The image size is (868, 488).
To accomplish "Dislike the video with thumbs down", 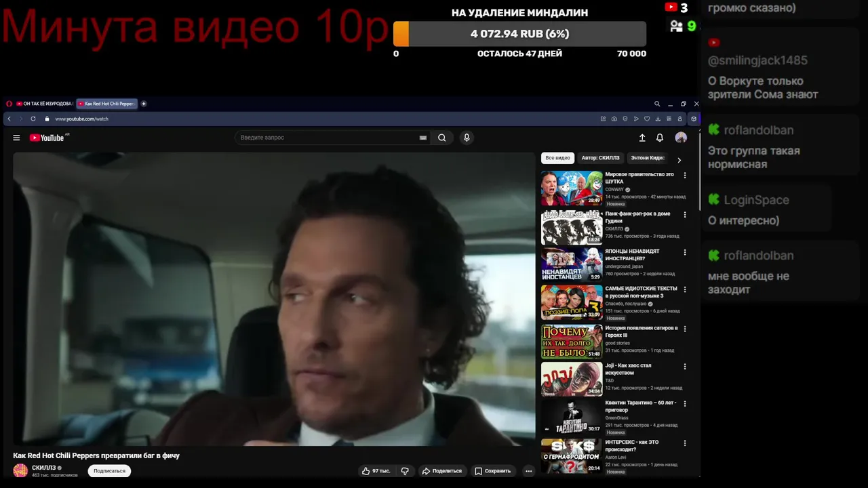I will pos(405,471).
